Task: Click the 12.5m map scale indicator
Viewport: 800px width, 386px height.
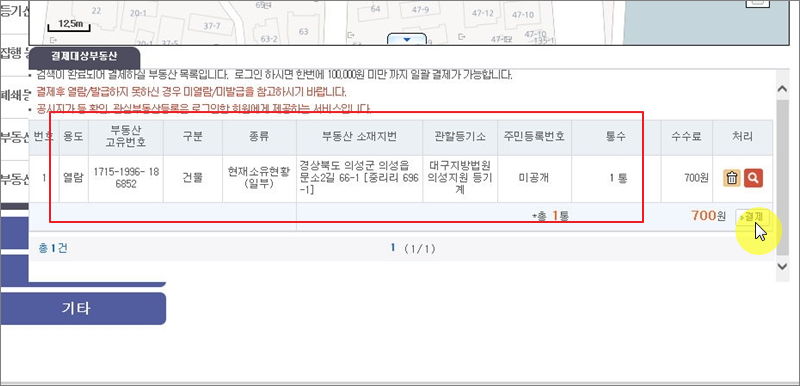Action: 69,25
